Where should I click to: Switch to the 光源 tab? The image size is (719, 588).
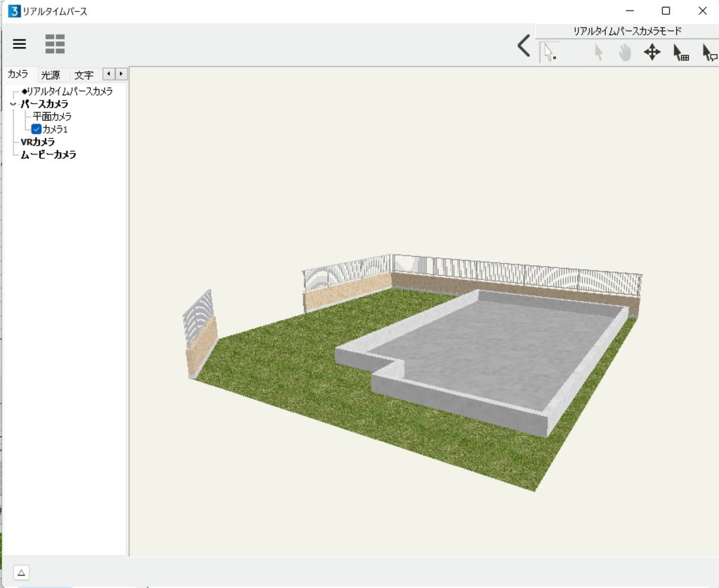coord(50,74)
